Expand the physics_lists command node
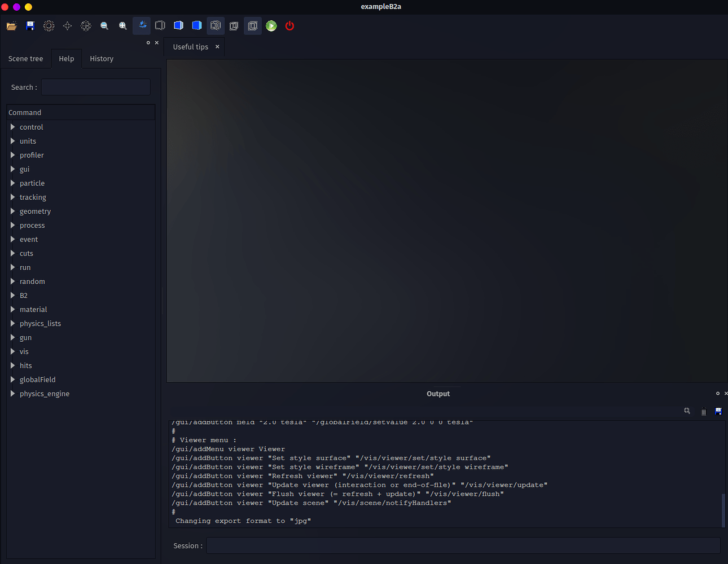This screenshot has height=564, width=728. pos(12,324)
